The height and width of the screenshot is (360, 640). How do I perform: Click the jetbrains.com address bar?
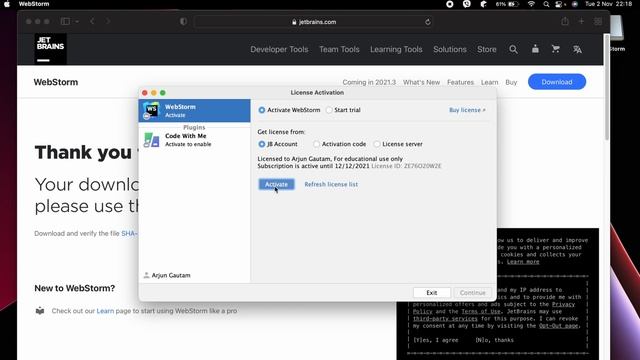tap(313, 22)
